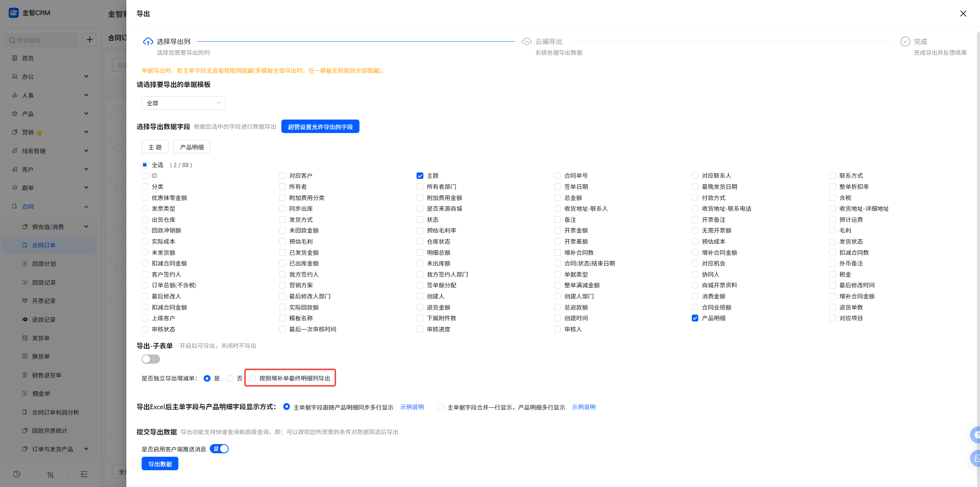Check the 总金额 field checkbox
Viewport: 980px width, 487px height.
click(x=557, y=198)
